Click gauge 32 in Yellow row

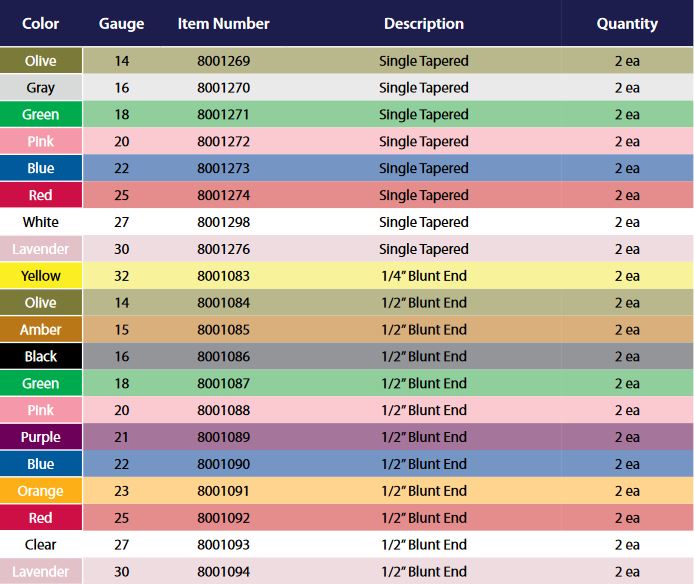point(122,276)
